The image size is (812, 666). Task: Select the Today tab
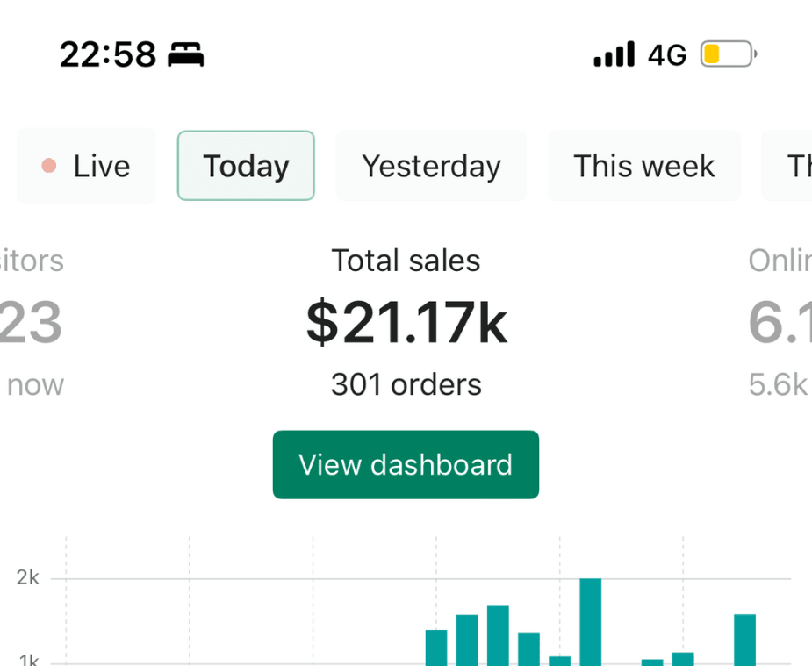[x=246, y=166]
